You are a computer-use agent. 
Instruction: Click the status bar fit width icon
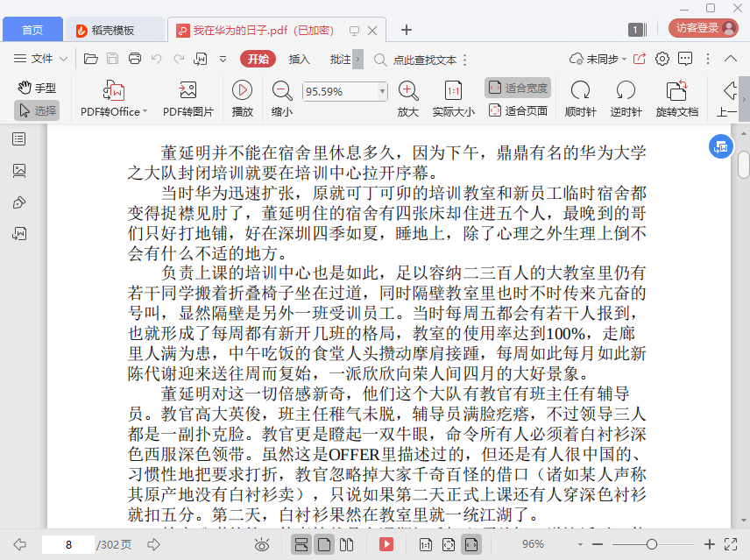[471, 545]
